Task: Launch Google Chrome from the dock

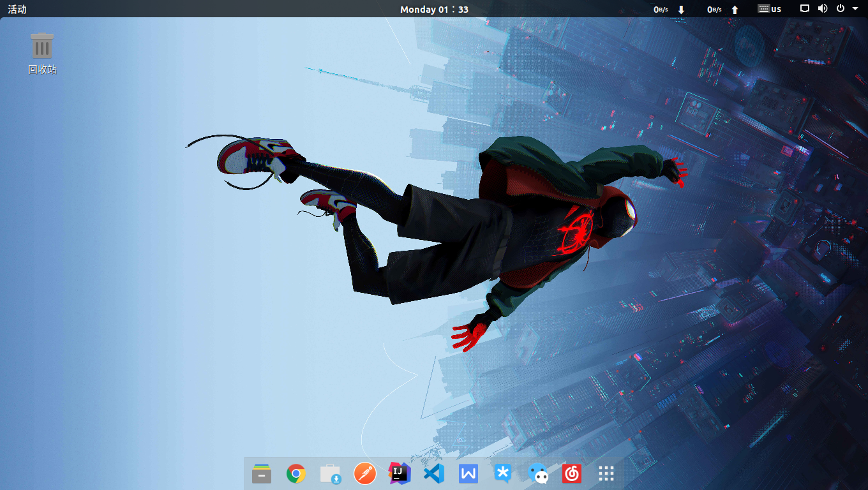Action: coord(296,473)
